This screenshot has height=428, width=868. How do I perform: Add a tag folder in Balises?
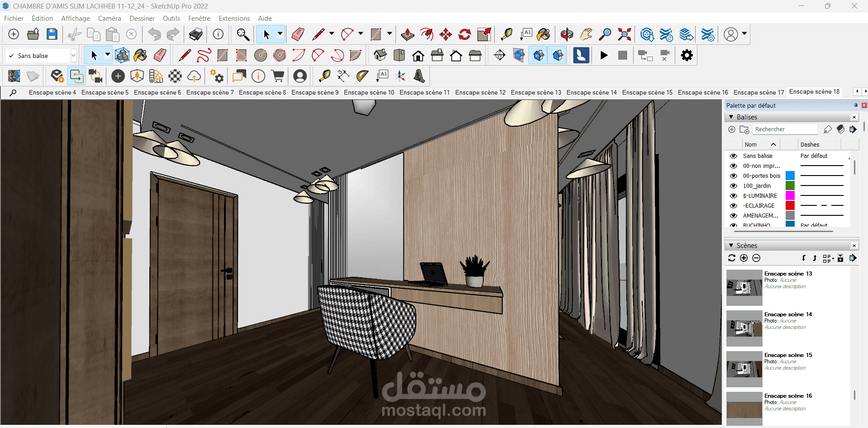point(744,130)
